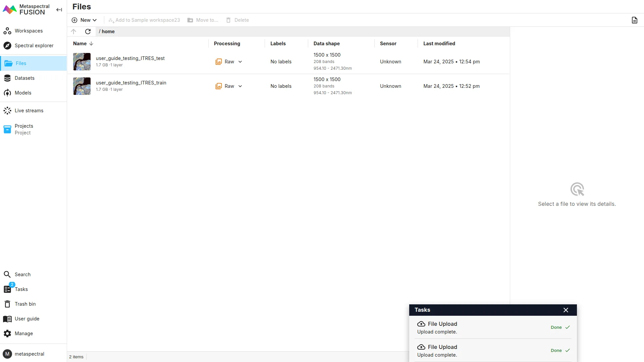644x362 pixels.
Task: Navigate to Models in sidebar
Action: (x=23, y=93)
